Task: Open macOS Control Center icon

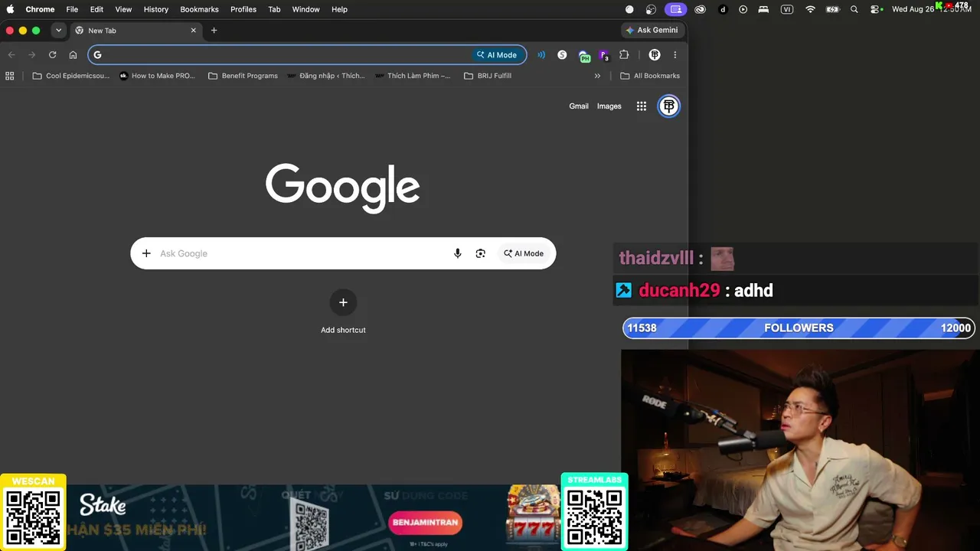Action: [x=877, y=9]
